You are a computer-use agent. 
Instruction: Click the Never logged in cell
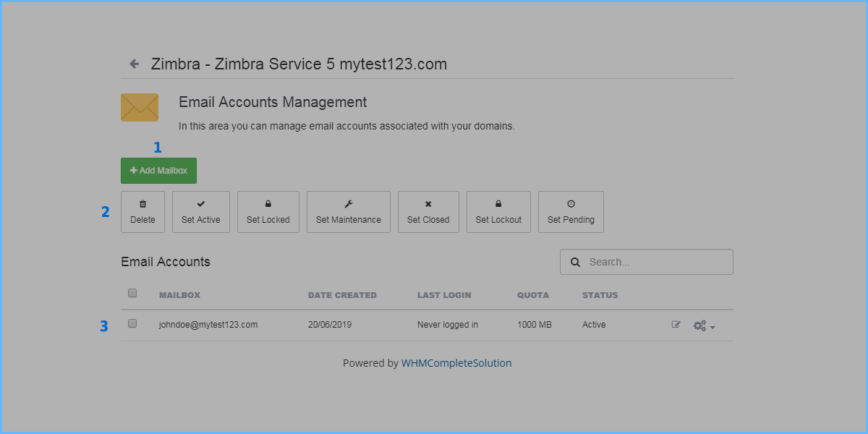pos(448,325)
